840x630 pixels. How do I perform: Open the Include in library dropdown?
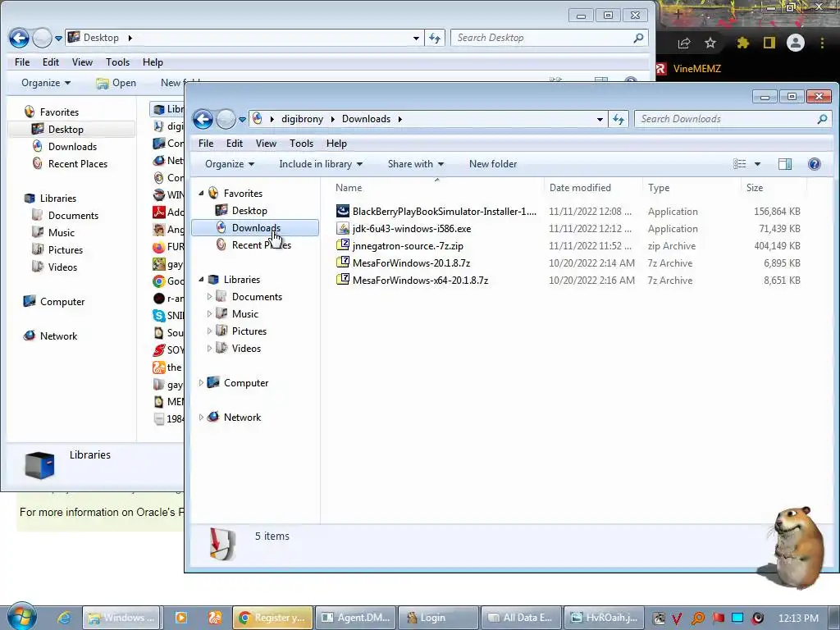point(321,164)
